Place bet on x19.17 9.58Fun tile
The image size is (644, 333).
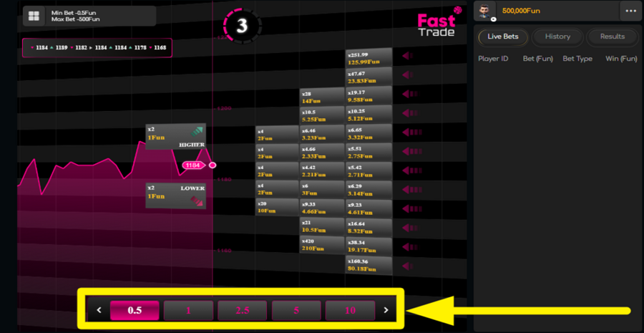tap(369, 96)
